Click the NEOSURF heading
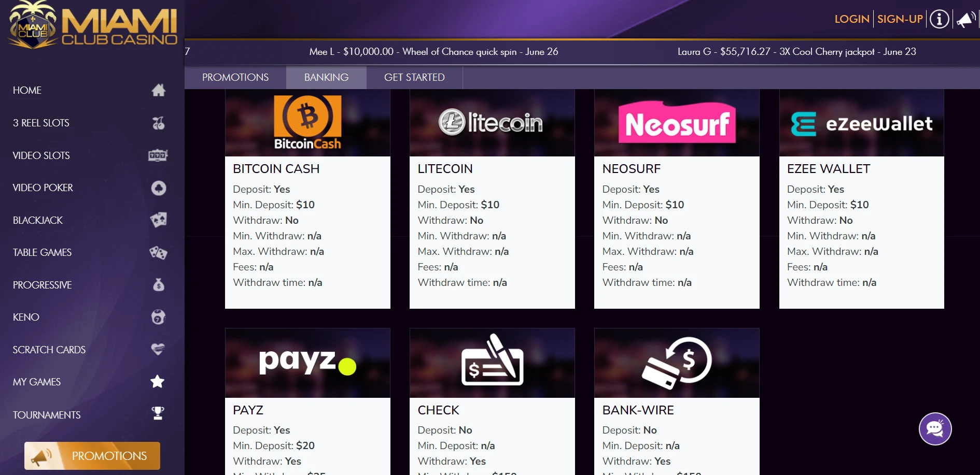Screen dimensions: 980x475 click(632, 169)
